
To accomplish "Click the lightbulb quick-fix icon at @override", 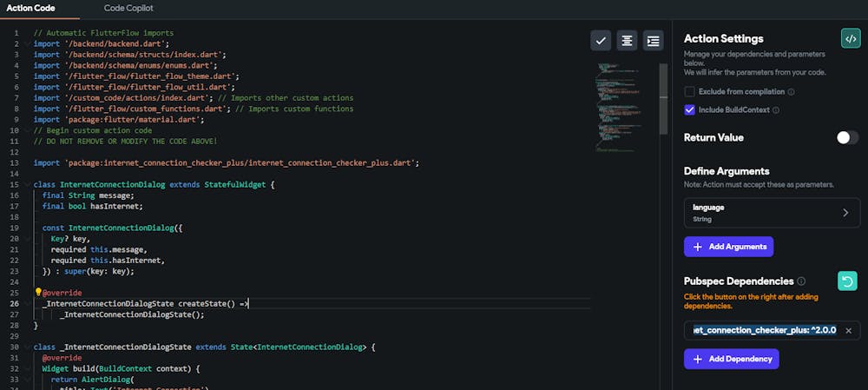I will 37,293.
